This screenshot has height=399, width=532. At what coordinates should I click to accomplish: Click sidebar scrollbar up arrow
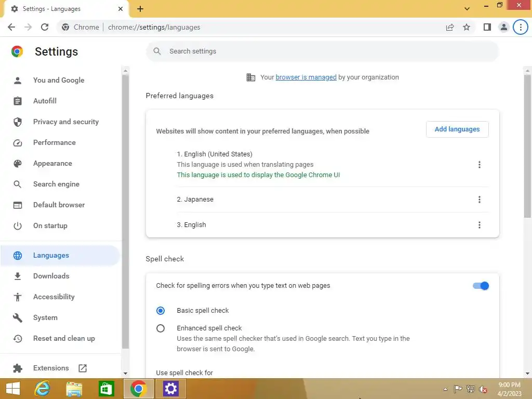tap(126, 71)
